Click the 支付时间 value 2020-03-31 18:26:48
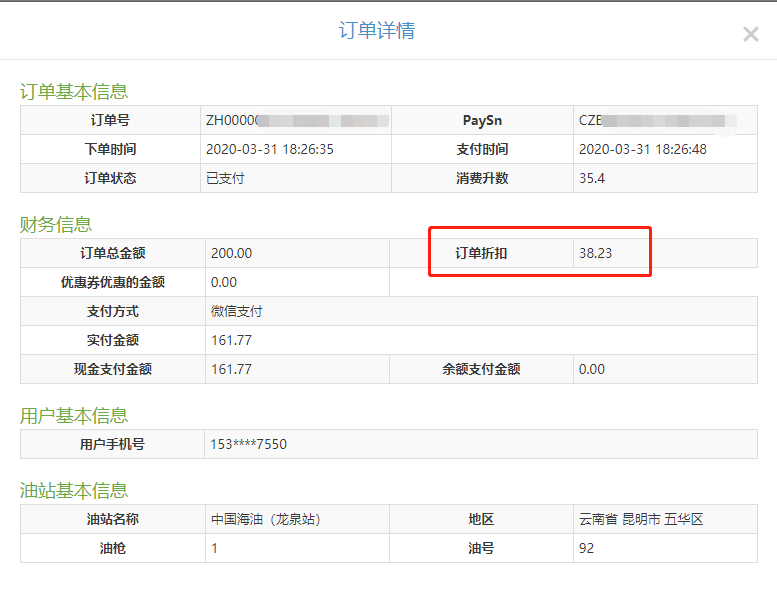777x601 pixels. click(x=642, y=150)
